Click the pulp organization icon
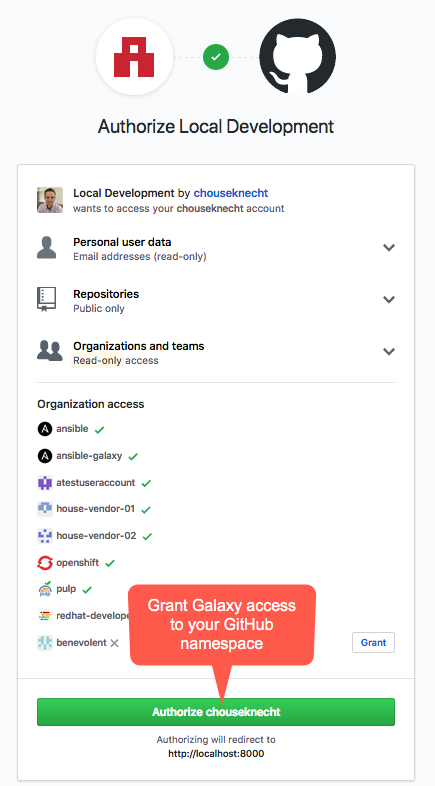435x786 pixels. point(45,590)
